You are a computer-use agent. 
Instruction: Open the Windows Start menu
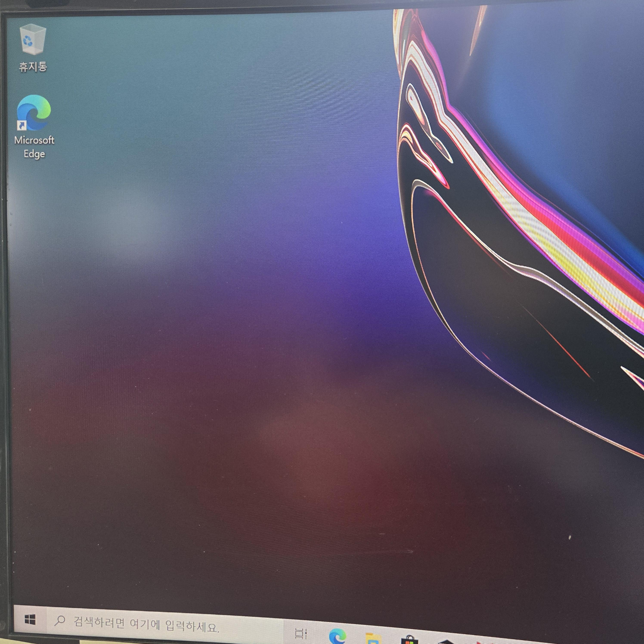click(x=30, y=620)
